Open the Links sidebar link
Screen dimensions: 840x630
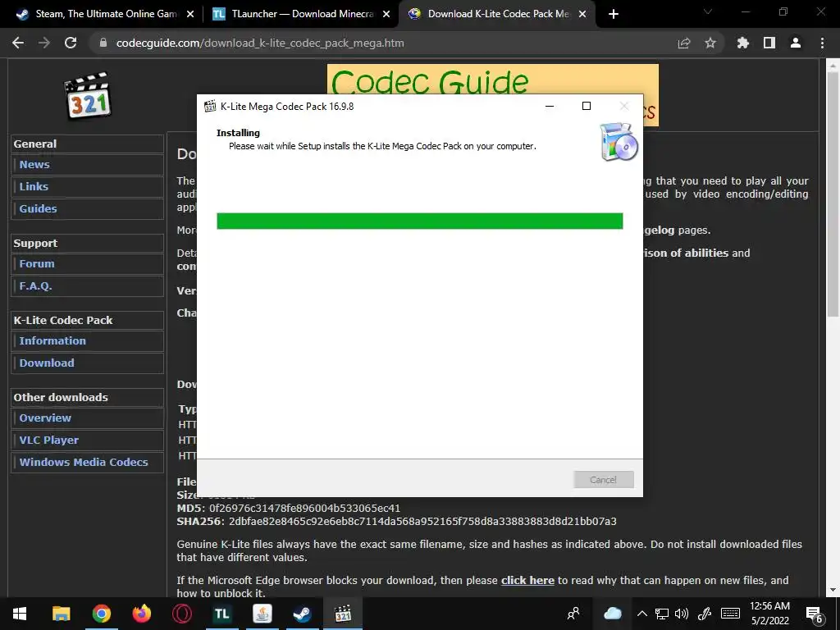pos(34,186)
